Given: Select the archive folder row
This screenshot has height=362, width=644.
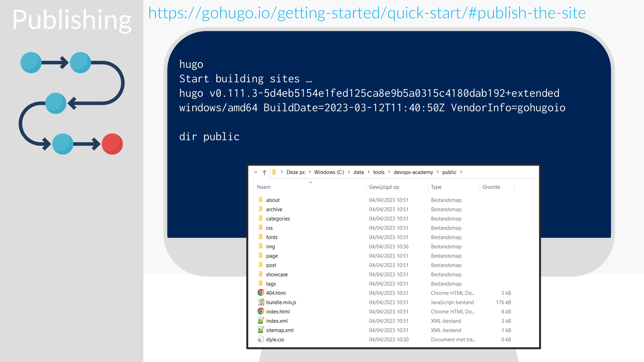Looking at the screenshot, I should coord(274,209).
